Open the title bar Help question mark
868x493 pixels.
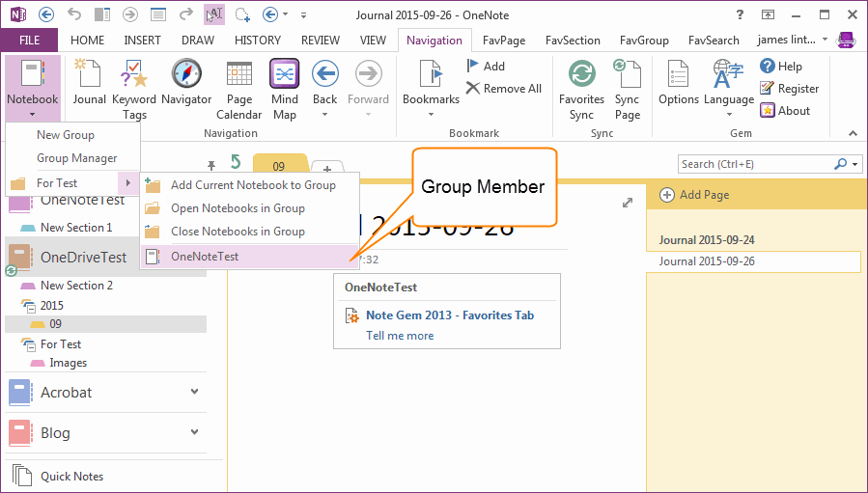pyautogui.click(x=740, y=14)
